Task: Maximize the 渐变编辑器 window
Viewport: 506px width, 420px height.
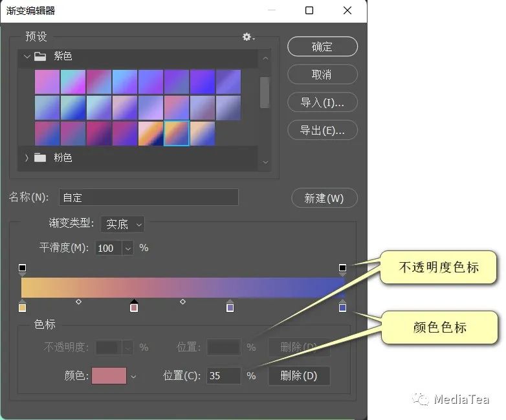Action: [x=309, y=10]
